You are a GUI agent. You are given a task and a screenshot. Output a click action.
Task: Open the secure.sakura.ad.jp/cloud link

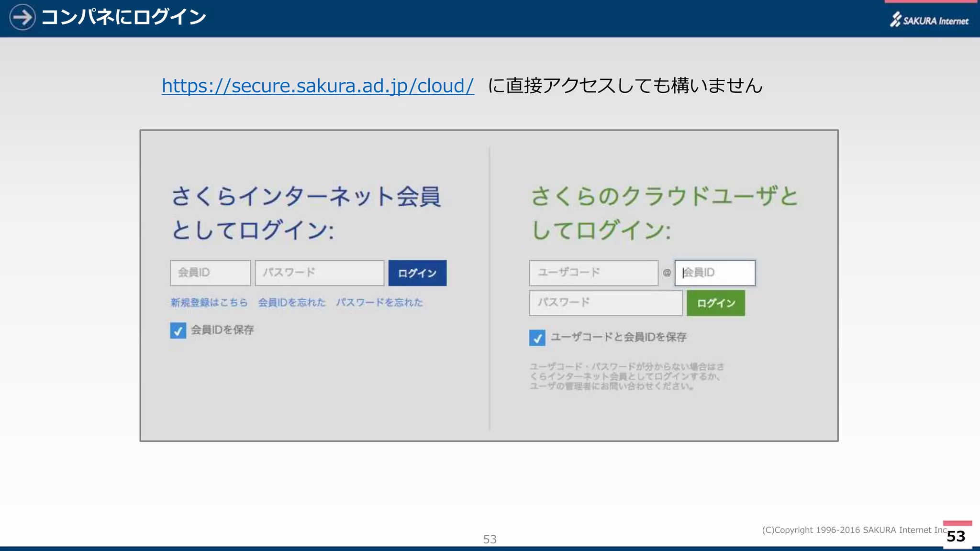[x=318, y=86]
